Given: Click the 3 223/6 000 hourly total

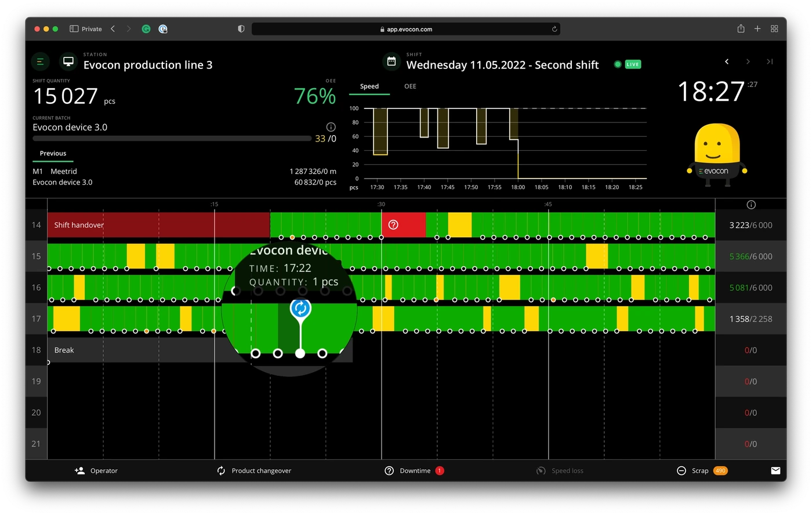Looking at the screenshot, I should click(751, 226).
